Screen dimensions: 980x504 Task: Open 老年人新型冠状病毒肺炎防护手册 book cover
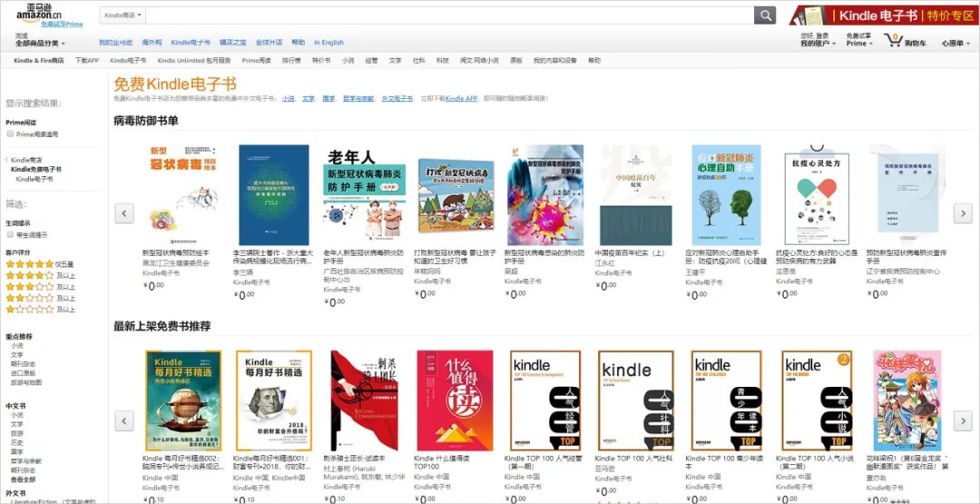363,195
